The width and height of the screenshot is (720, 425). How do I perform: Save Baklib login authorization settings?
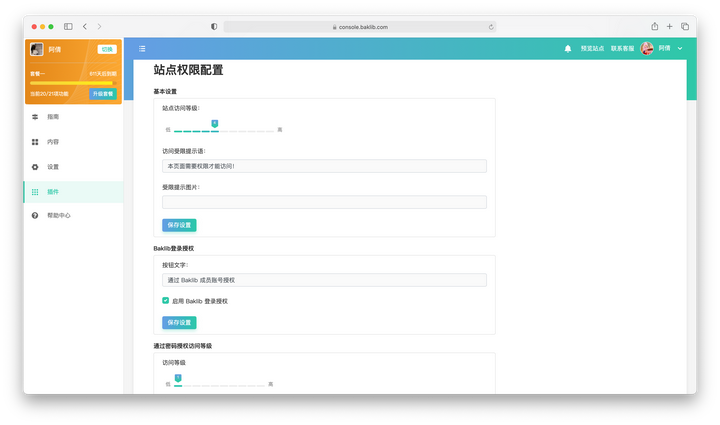(179, 323)
